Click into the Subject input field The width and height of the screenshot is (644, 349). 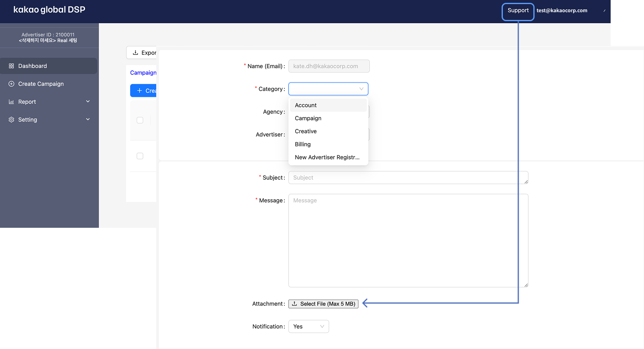[408, 178]
